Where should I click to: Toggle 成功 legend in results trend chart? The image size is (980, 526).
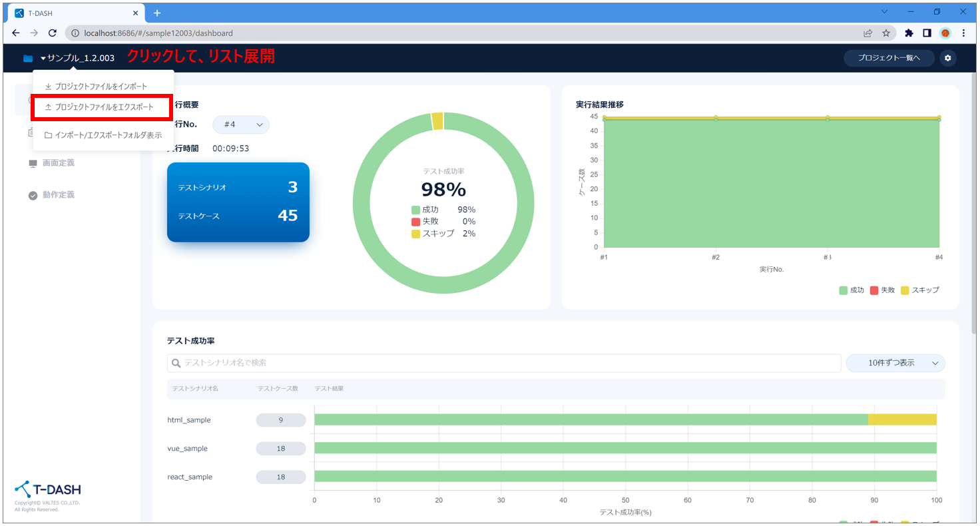[852, 290]
